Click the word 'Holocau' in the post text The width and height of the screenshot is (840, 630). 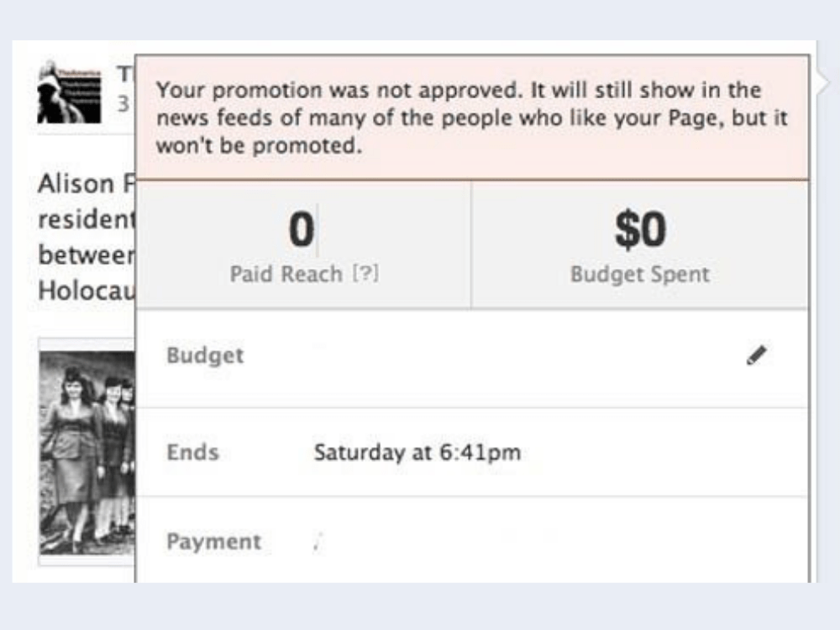tap(85, 291)
